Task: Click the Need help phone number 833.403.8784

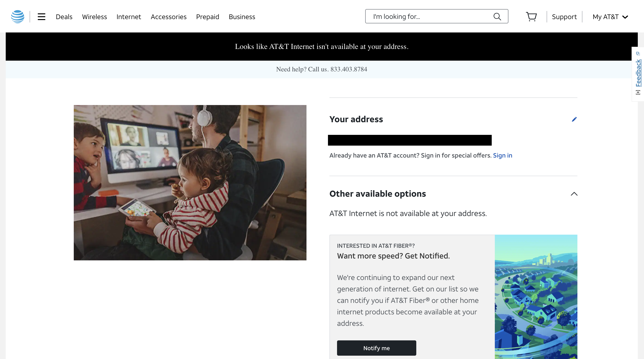Action: tap(349, 69)
